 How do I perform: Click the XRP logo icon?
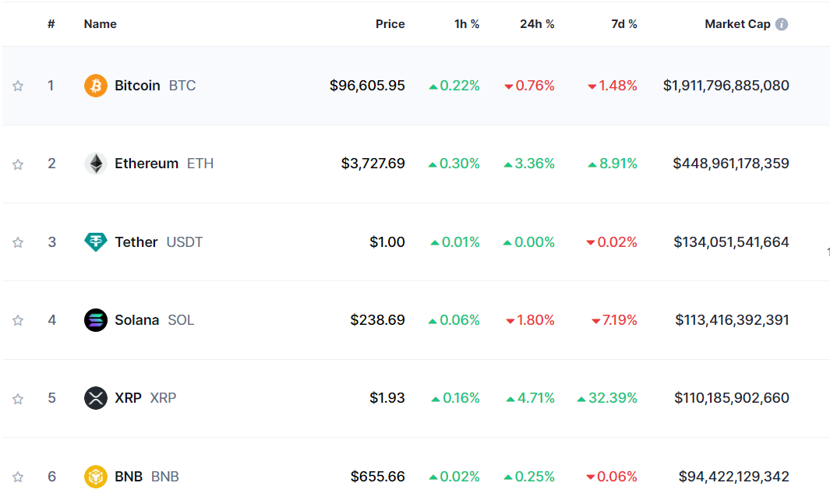95,398
